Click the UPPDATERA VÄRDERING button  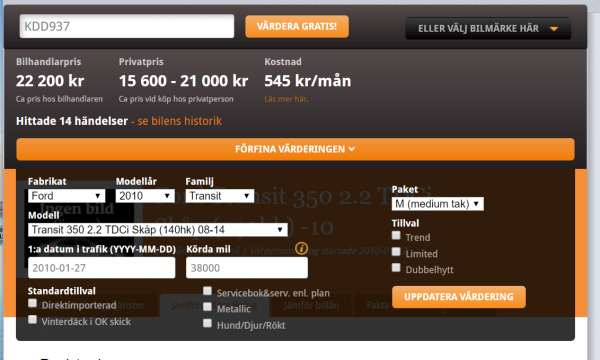click(x=459, y=297)
